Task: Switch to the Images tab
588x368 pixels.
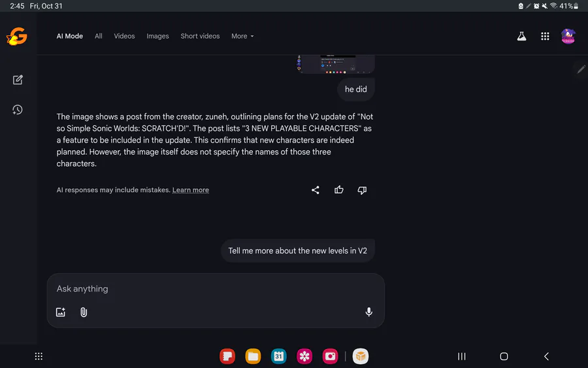Action: click(x=157, y=36)
